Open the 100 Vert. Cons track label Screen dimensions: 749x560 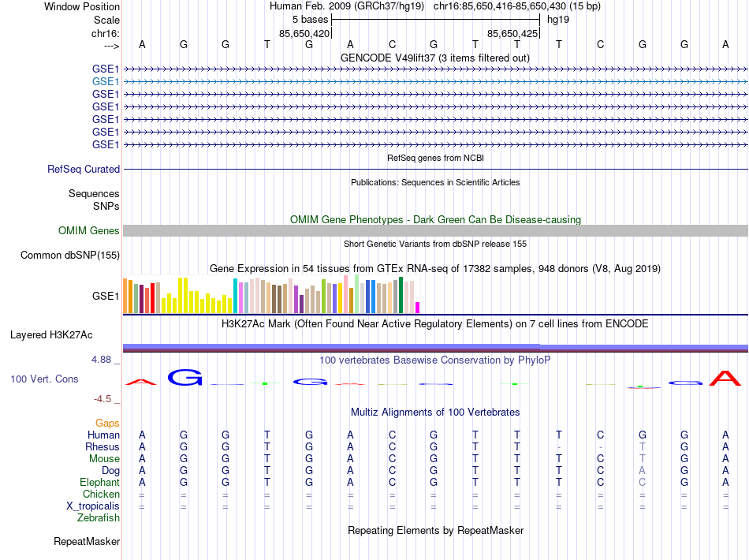pos(44,379)
